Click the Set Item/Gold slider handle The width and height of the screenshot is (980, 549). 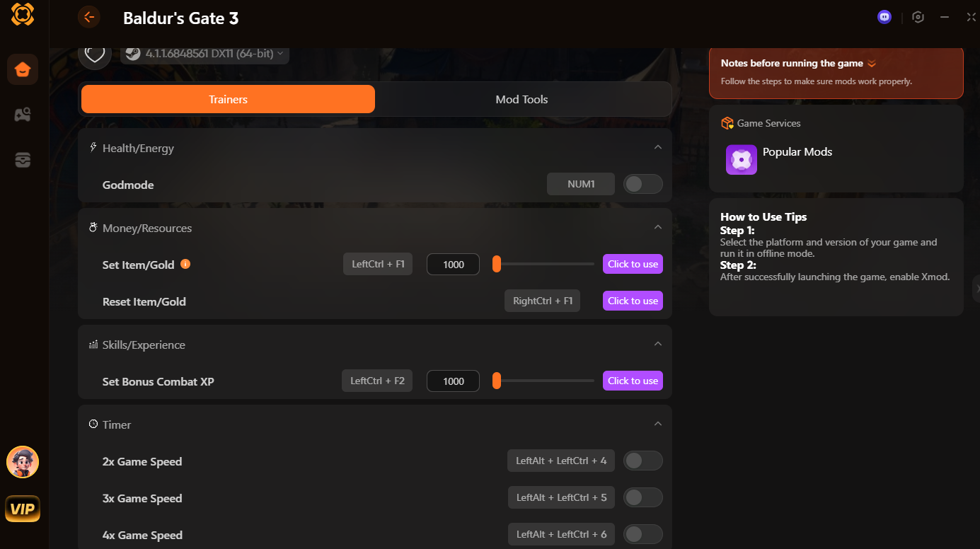click(497, 264)
